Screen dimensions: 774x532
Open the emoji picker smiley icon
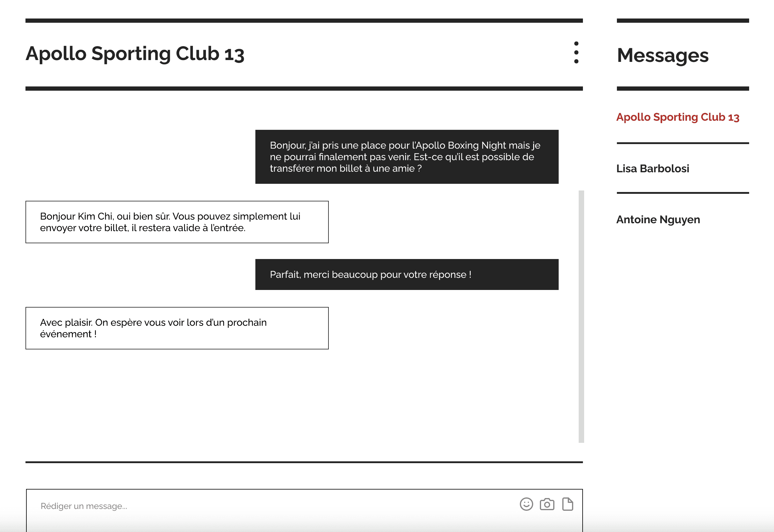(526, 504)
